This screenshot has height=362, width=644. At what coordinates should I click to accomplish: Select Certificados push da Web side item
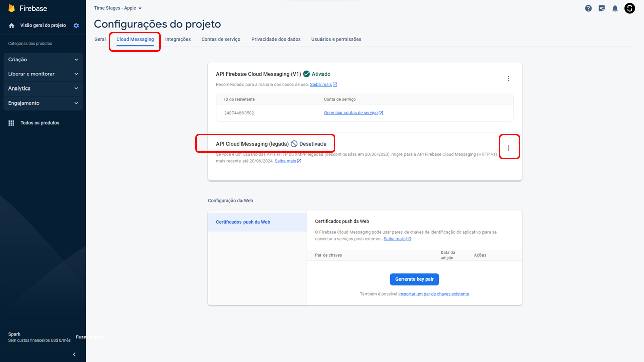257,222
